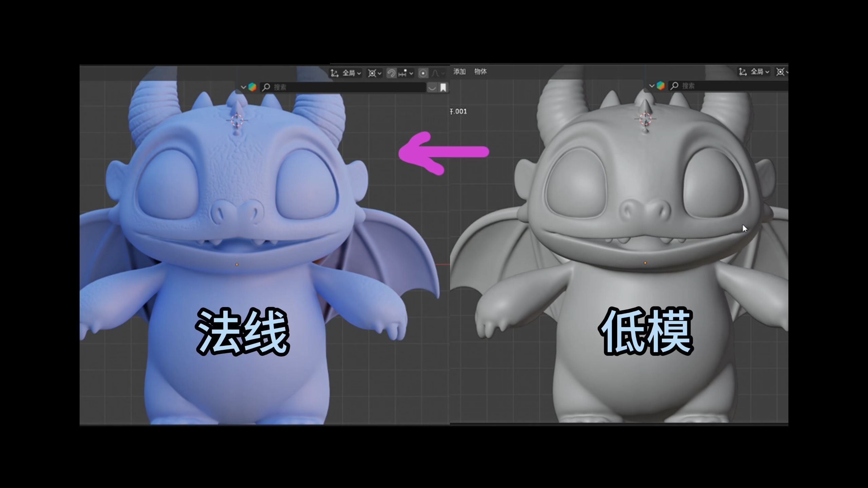Screen dimensions: 868x488
Task: Open the 添加 menu in right viewport
Action: click(x=460, y=72)
